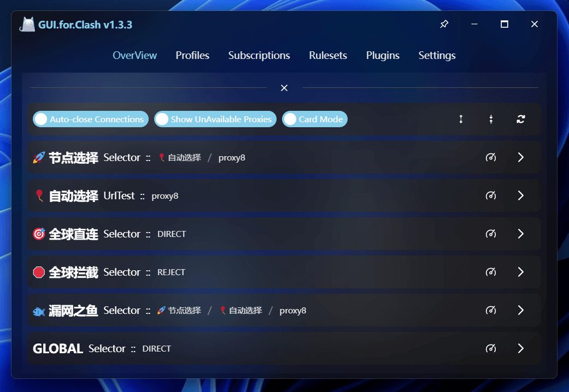Open the Rulesets tab
This screenshot has width=569, height=392.
coord(328,56)
